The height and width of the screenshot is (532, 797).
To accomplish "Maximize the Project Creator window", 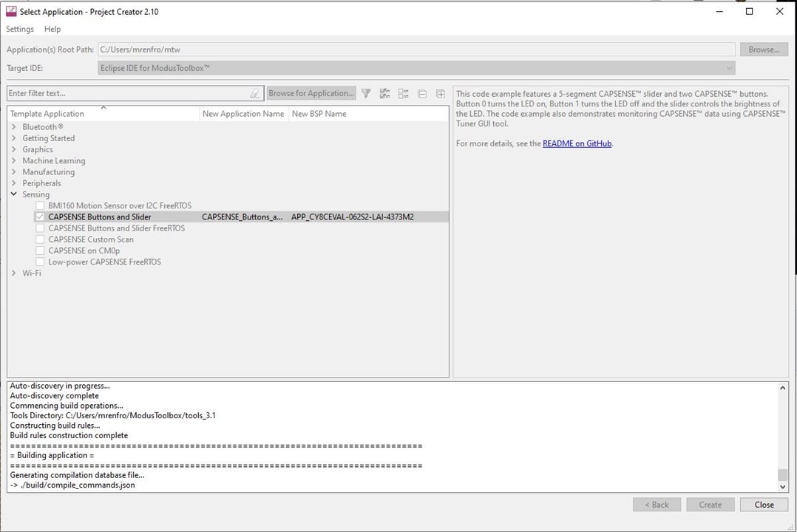I will (749, 11).
